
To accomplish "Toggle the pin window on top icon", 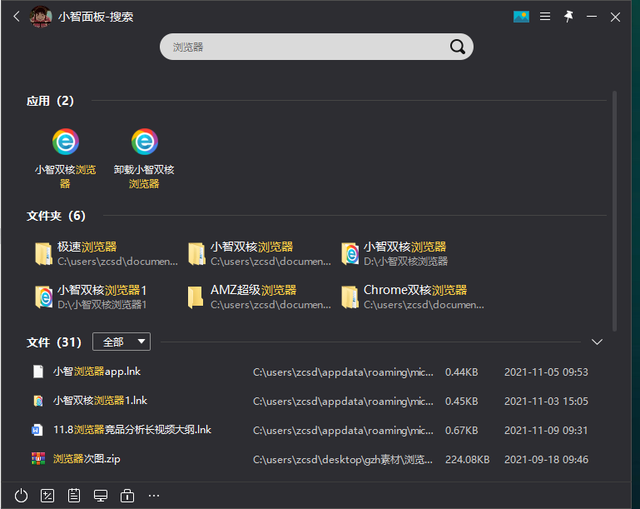I will coord(569,17).
